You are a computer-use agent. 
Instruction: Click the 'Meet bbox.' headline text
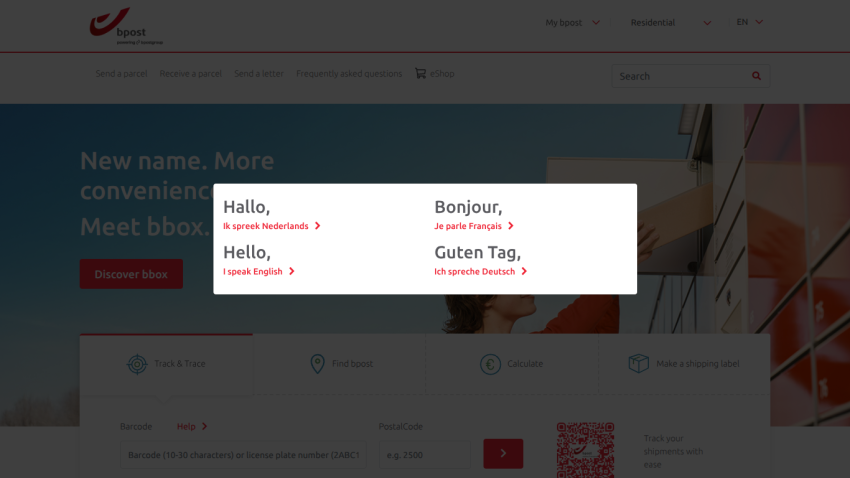(x=145, y=227)
